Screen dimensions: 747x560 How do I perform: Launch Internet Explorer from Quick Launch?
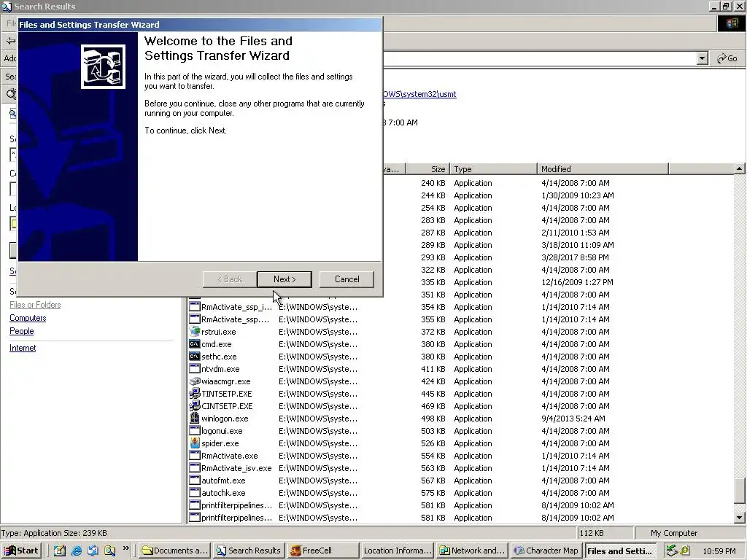click(x=76, y=551)
